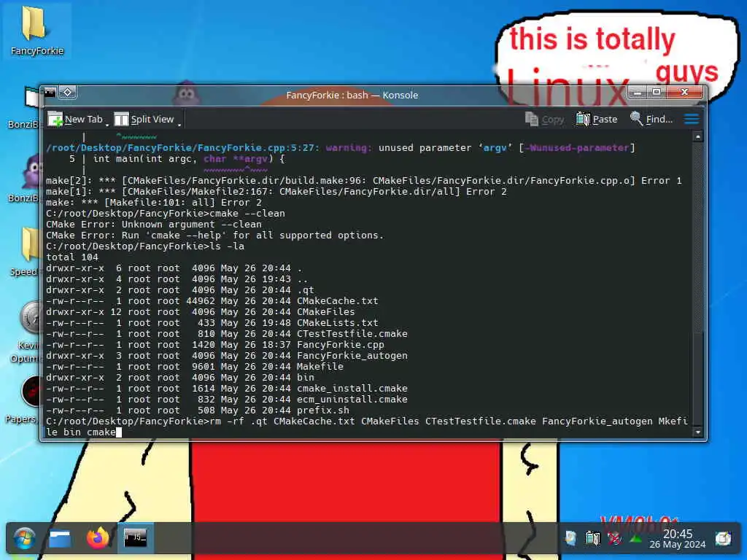Click 'prefix.sh' in the listing
The width and height of the screenshot is (747, 560).
pyautogui.click(x=323, y=411)
